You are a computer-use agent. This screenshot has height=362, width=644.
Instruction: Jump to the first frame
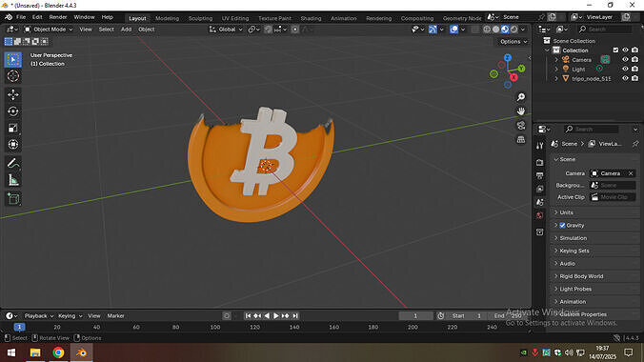pyautogui.click(x=248, y=316)
